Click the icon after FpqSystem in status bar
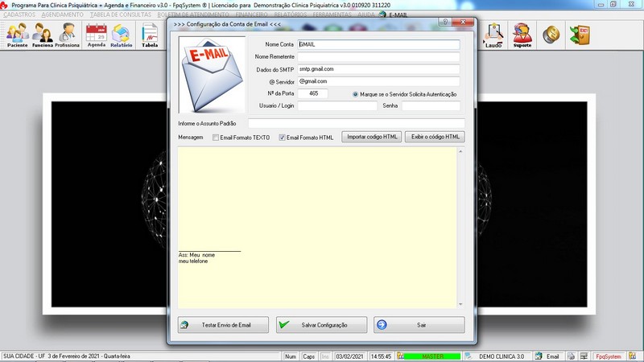The height and width of the screenshot is (362, 644). tap(632, 356)
